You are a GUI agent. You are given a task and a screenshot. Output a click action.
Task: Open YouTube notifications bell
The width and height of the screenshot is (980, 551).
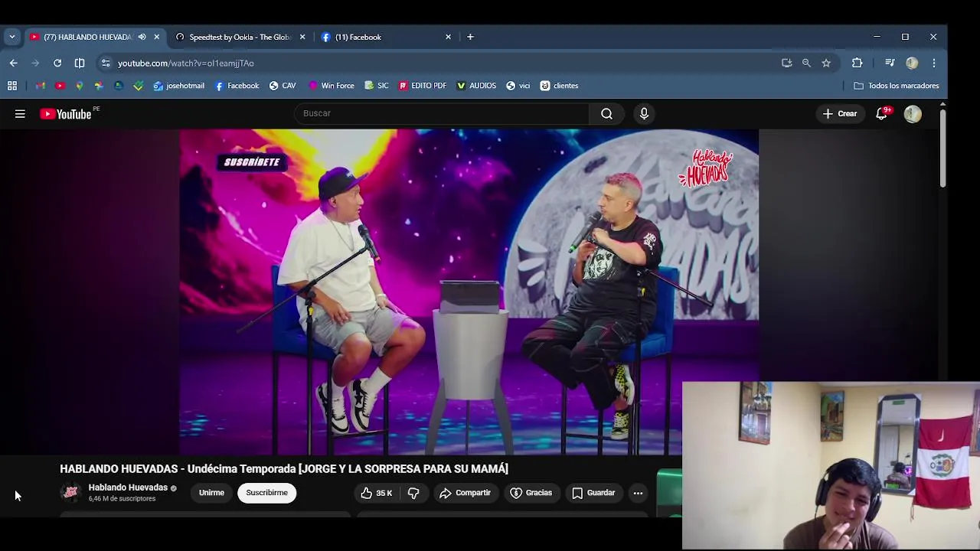[882, 113]
